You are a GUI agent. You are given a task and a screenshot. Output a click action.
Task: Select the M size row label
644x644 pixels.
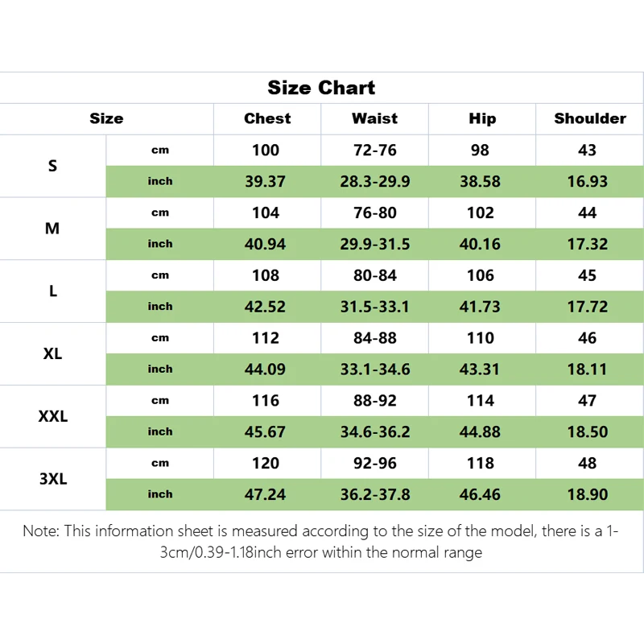(52, 229)
